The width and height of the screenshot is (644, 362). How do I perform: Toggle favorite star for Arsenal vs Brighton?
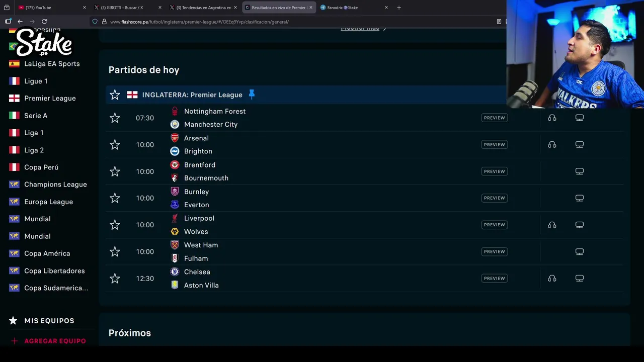115,145
